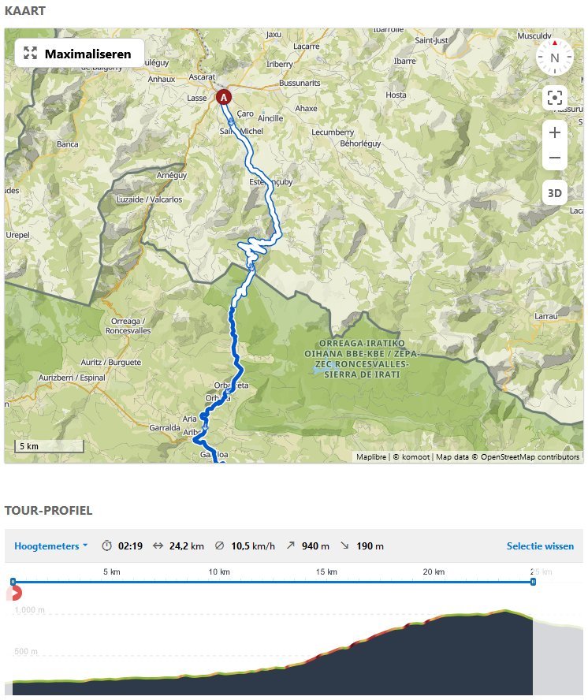
Task: Click the Selectie wissen link
Action: click(x=540, y=546)
